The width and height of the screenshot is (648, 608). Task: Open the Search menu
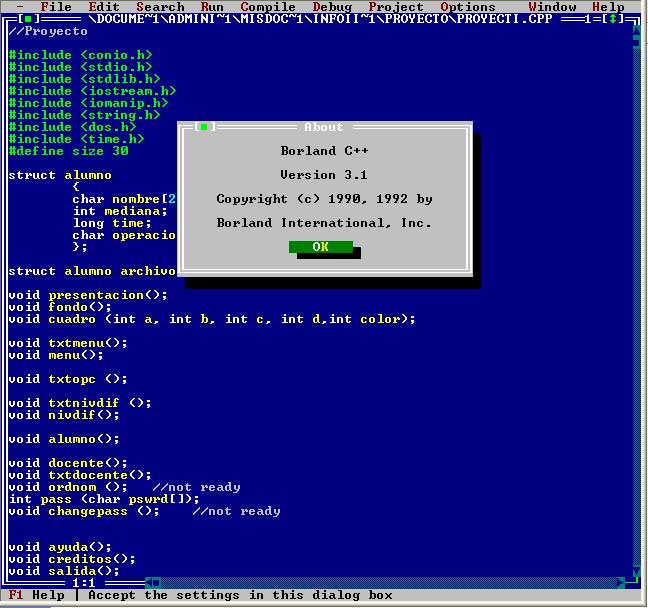(x=160, y=7)
